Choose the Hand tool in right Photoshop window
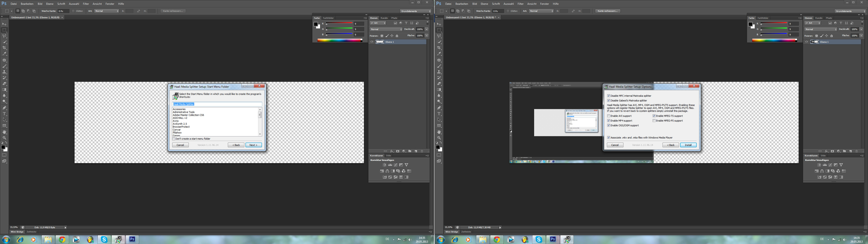The width and height of the screenshot is (868, 244). [439, 132]
